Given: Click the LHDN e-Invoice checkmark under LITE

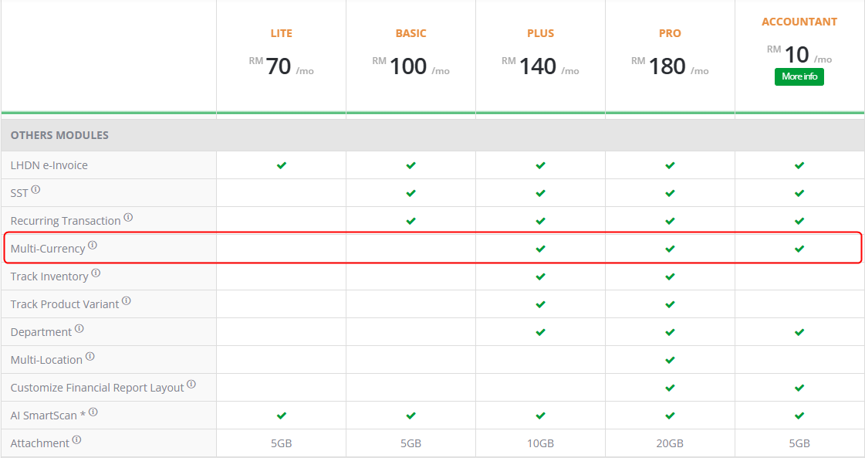Looking at the screenshot, I should coord(281,165).
